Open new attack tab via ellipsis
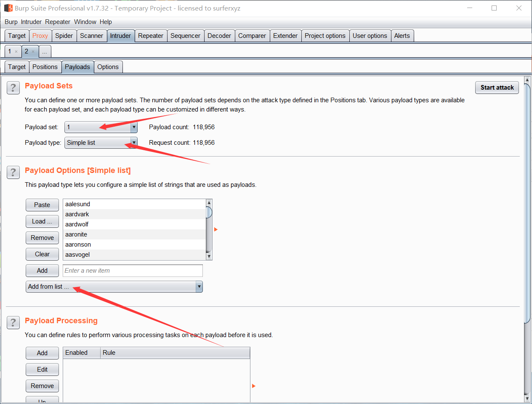 [x=45, y=52]
